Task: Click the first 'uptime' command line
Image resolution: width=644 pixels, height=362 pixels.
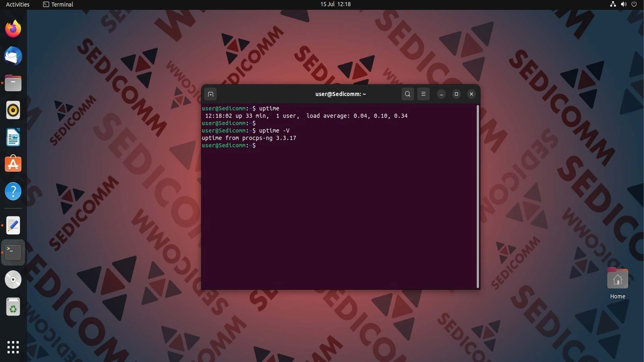Action: (x=240, y=109)
